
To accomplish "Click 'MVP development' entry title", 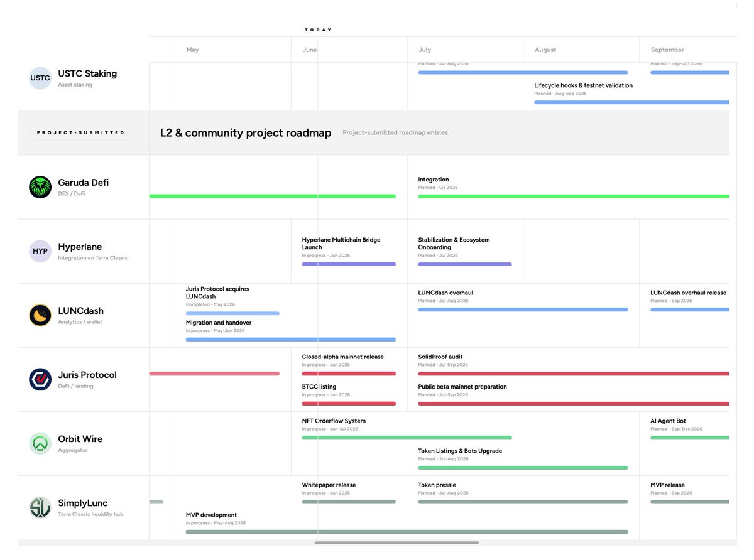I will [x=212, y=515].
